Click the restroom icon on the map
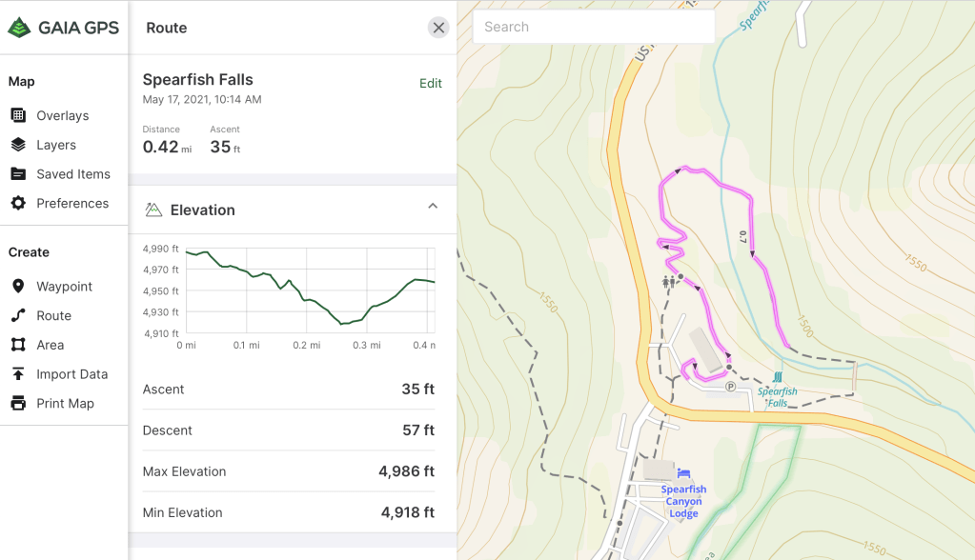This screenshot has width=975, height=560. (669, 282)
